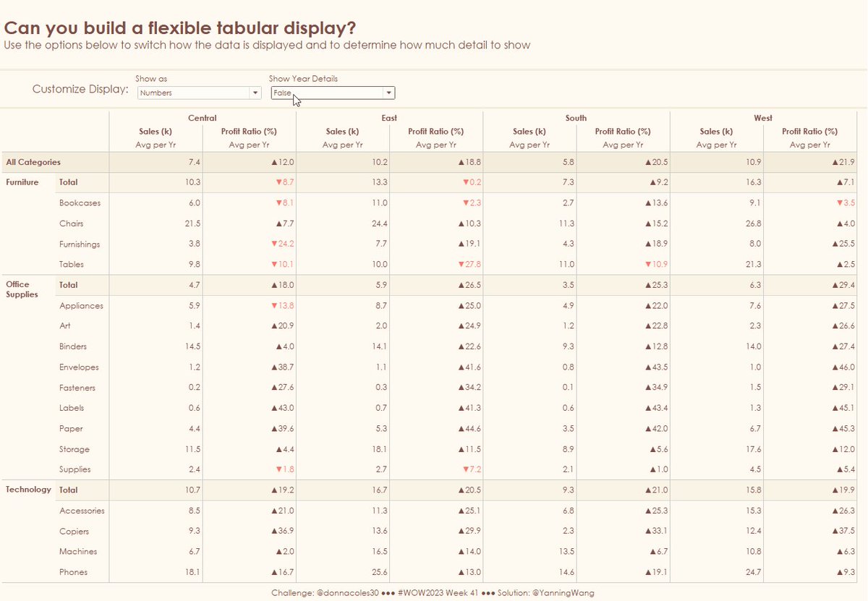
Task: Select the Central region header
Action: point(202,118)
